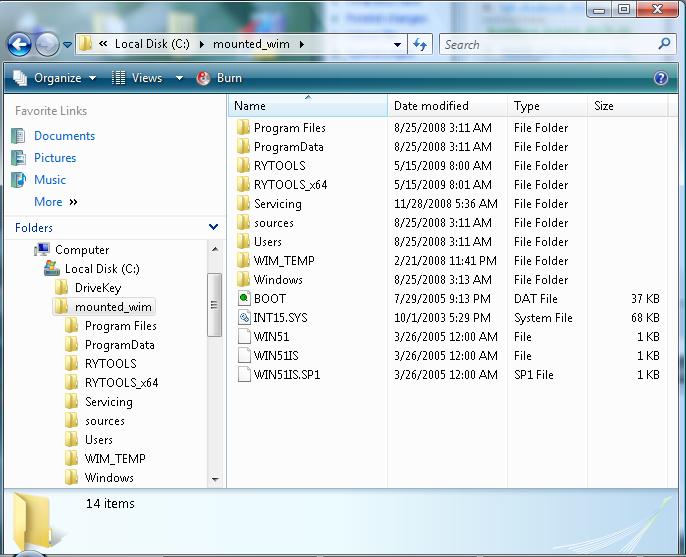
Task: Click the Forward navigation arrow
Action: pos(47,44)
